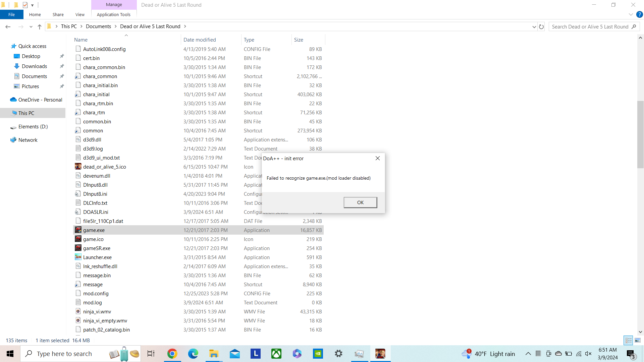Viewport: 644px width, 362px height.
Task: Sort files by Date modified column
Action: [x=200, y=40]
